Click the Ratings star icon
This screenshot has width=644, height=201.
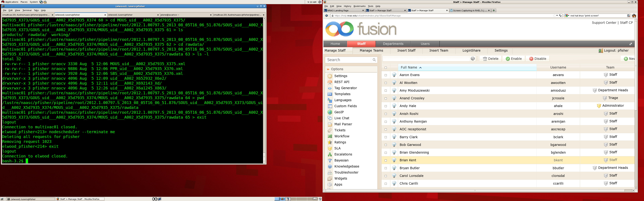point(330,142)
